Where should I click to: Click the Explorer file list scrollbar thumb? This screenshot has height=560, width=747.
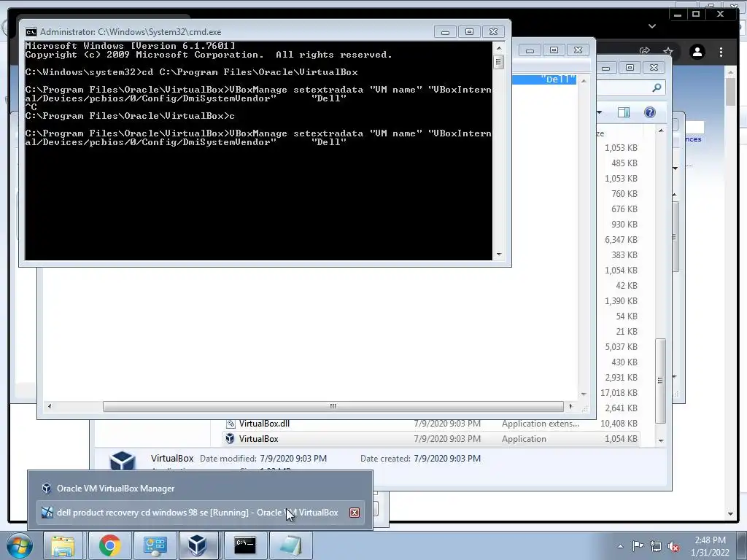pos(660,381)
